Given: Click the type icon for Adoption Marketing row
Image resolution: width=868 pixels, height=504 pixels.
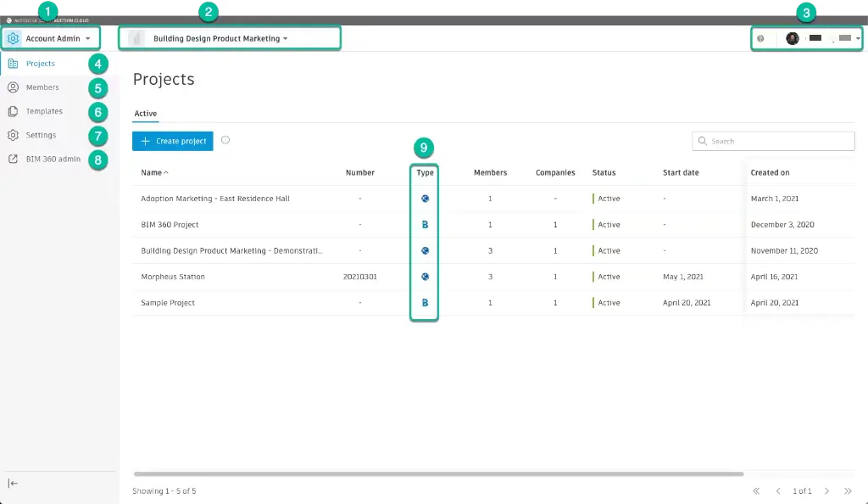Looking at the screenshot, I should coord(426,199).
